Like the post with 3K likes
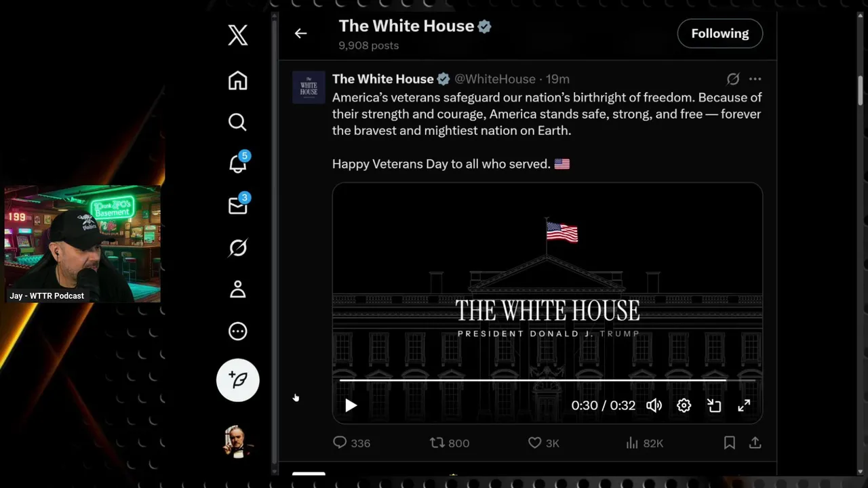The height and width of the screenshot is (488, 868). tap(544, 443)
